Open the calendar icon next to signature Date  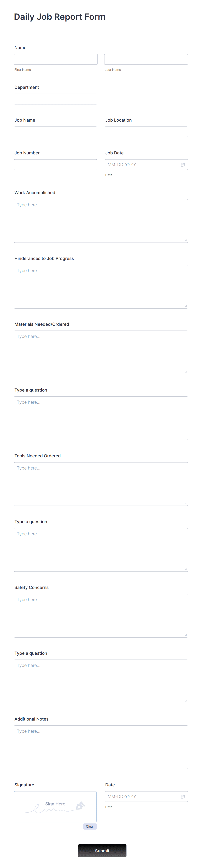tap(182, 797)
